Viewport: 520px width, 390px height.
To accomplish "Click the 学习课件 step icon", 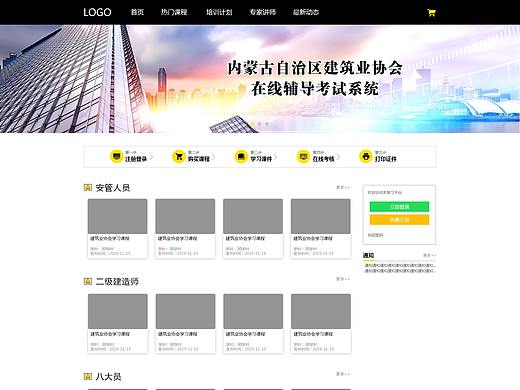I will coord(241,156).
